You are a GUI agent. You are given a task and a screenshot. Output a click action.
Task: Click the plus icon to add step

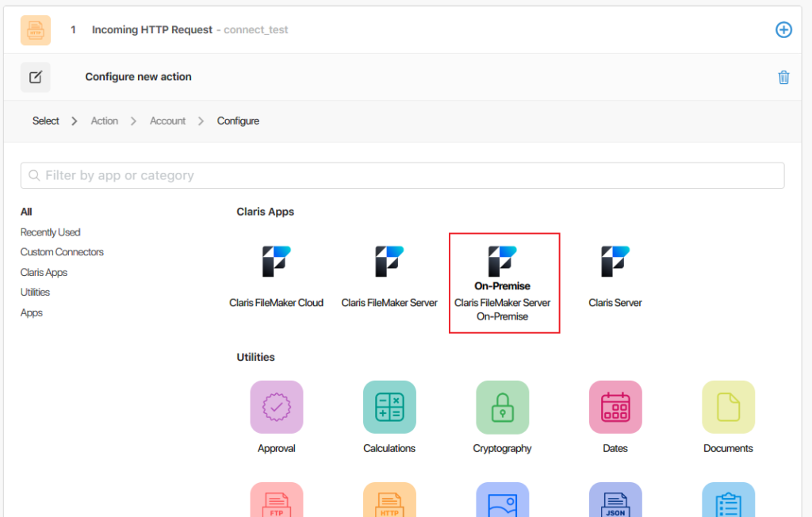click(783, 29)
